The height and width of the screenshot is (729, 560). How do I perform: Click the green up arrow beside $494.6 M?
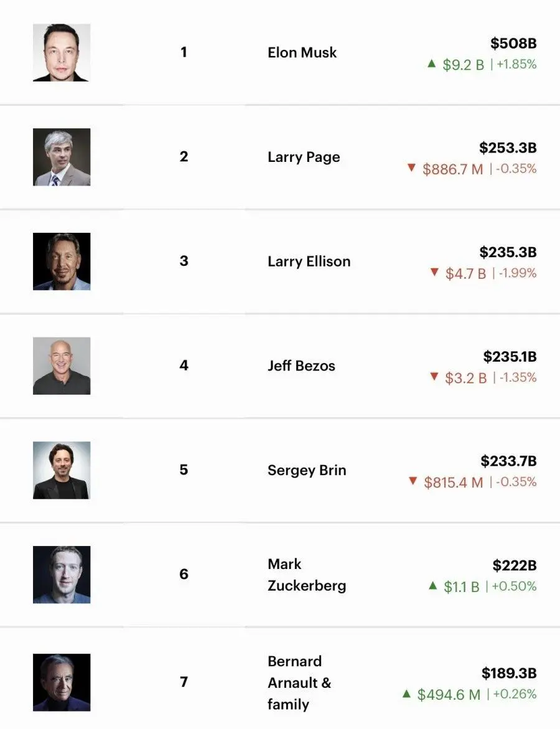tap(406, 694)
